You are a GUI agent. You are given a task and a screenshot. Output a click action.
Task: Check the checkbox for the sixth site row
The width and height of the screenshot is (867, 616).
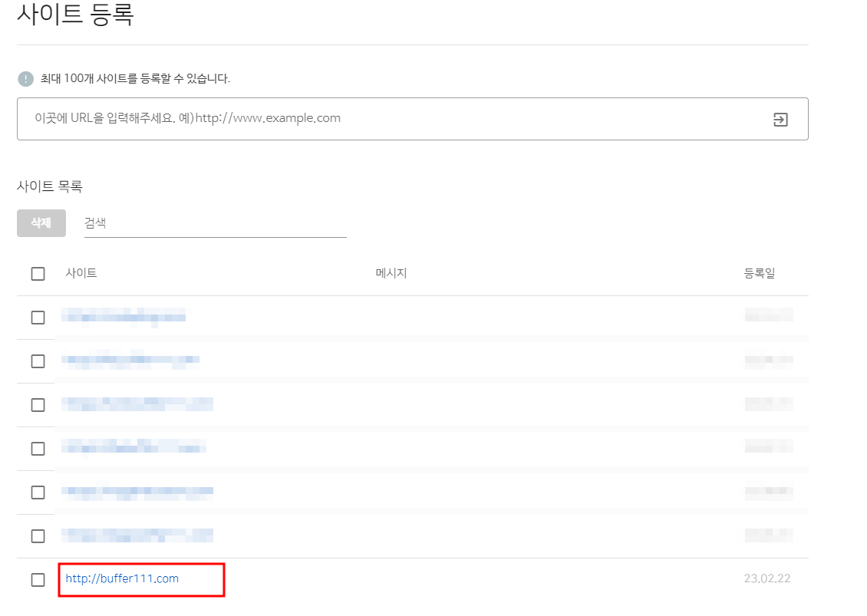click(38, 535)
